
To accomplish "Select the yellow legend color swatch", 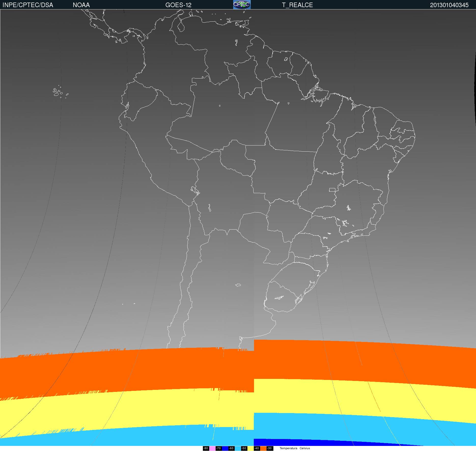I will [x=250, y=448].
